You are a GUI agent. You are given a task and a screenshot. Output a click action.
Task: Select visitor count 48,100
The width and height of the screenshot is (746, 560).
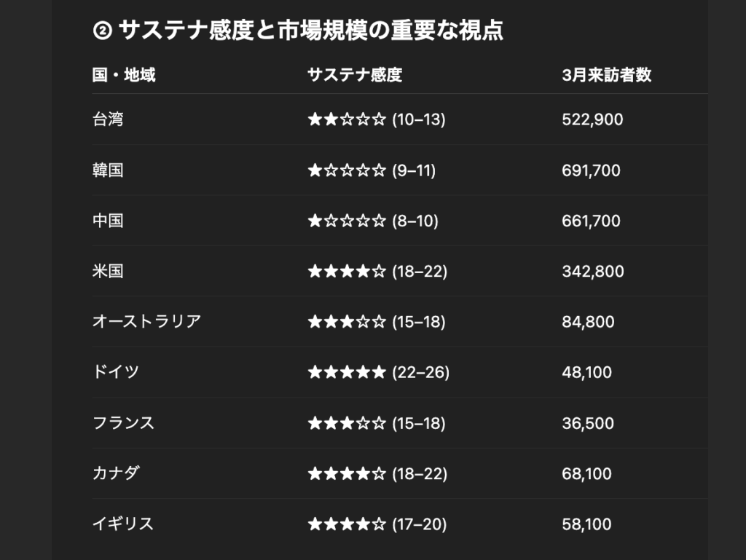pos(586,372)
